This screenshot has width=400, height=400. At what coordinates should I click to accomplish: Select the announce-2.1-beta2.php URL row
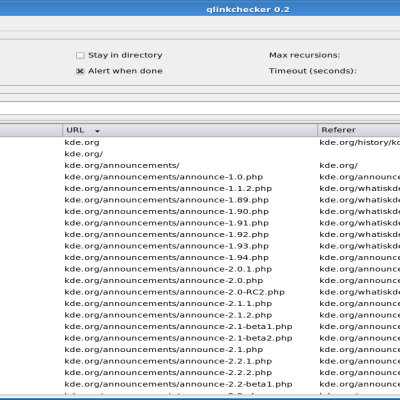pos(178,338)
